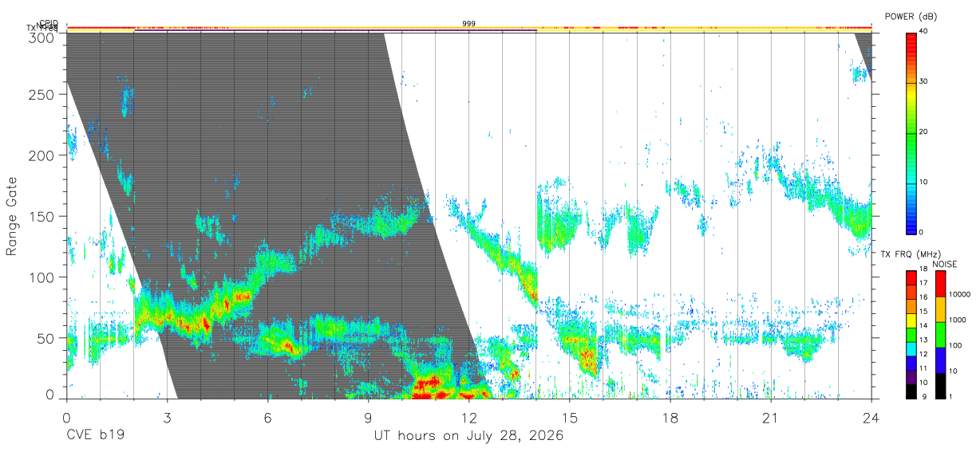Viewport: 980px width, 452px height.
Task: Click the 18 tick on UT hours axis
Action: coord(670,417)
